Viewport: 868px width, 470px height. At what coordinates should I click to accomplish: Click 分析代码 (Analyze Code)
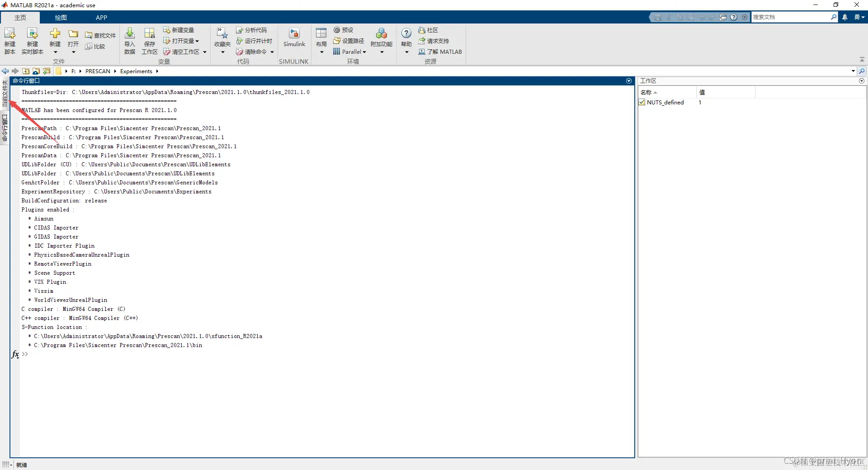coord(251,30)
